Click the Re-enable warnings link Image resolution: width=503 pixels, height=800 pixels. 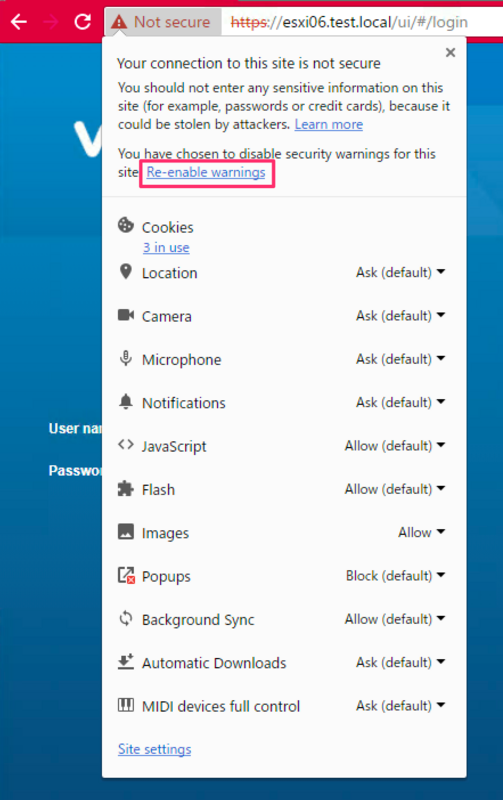(x=206, y=172)
